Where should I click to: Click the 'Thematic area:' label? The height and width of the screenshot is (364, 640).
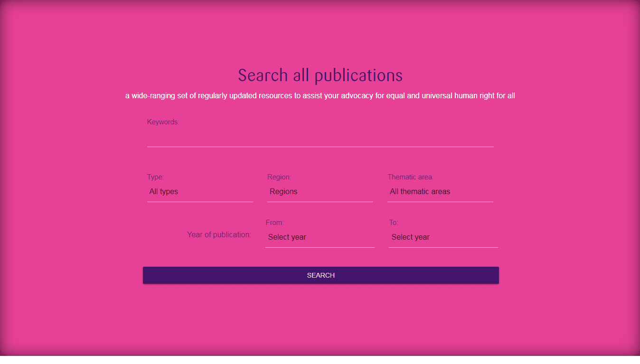411,177
